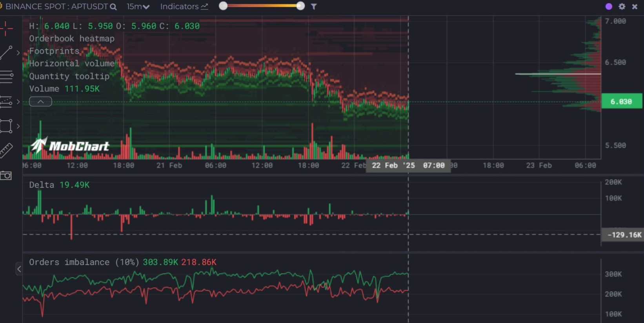Click the 21 Feb date on time axis
644x323 pixels.
pos(169,165)
